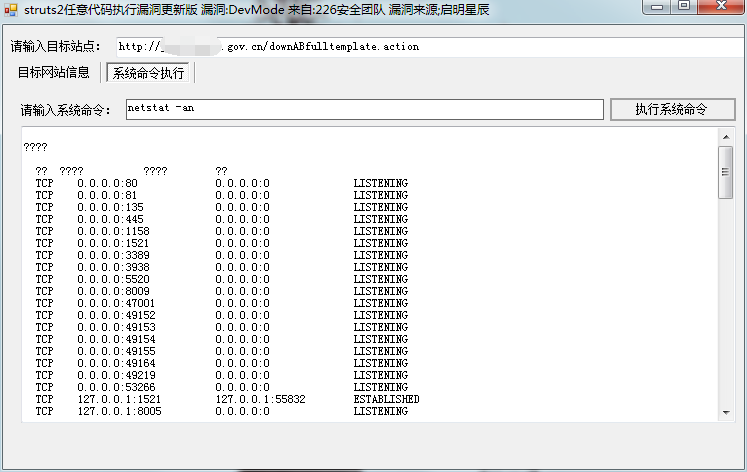Click the 0.0.0.0:49219 local address entry
Viewport: 747px width, 472px height.
coord(116,375)
